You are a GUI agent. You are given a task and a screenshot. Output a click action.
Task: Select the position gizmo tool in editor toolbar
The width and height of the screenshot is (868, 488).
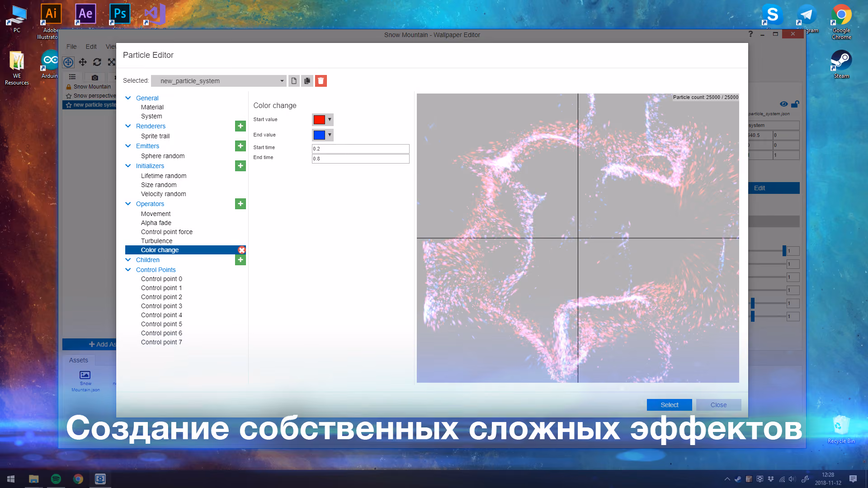68,62
